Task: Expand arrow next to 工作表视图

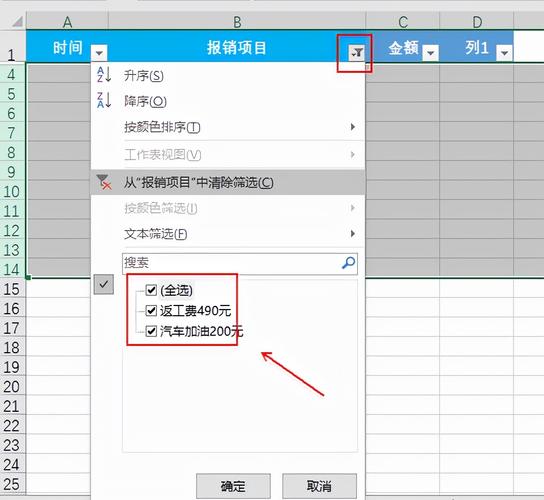Action: 353,154
